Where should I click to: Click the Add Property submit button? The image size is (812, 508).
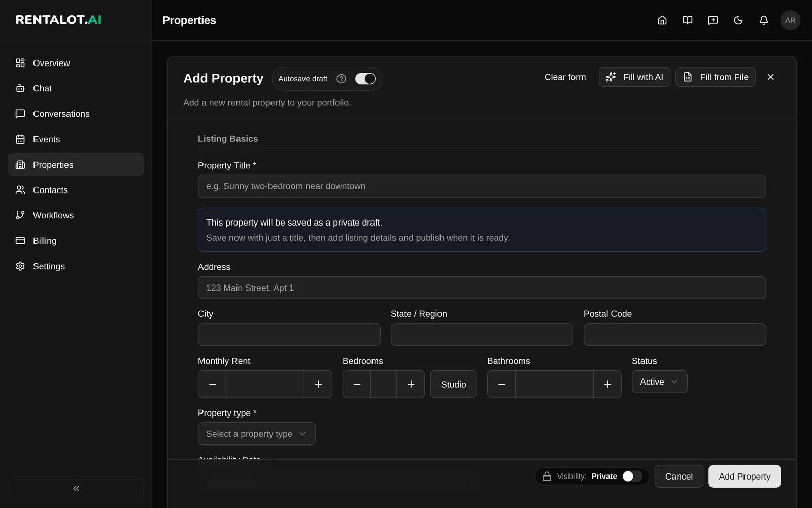coord(745,477)
